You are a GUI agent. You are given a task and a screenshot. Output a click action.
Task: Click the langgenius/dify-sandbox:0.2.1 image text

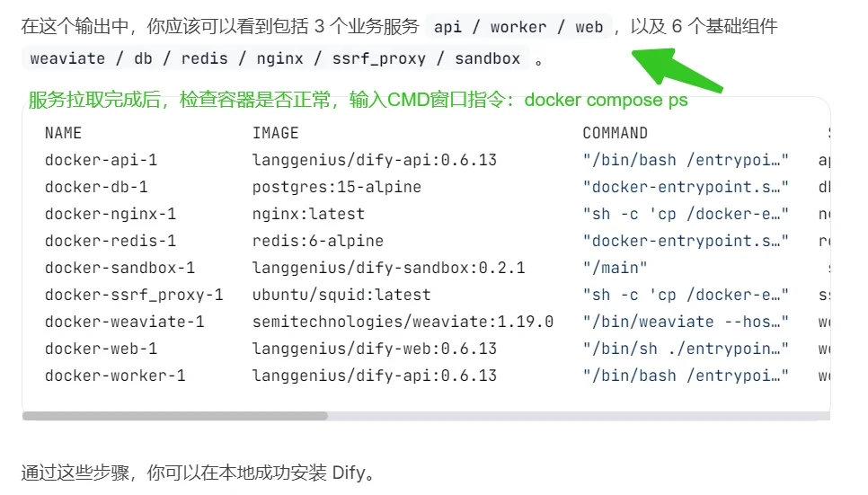click(388, 268)
